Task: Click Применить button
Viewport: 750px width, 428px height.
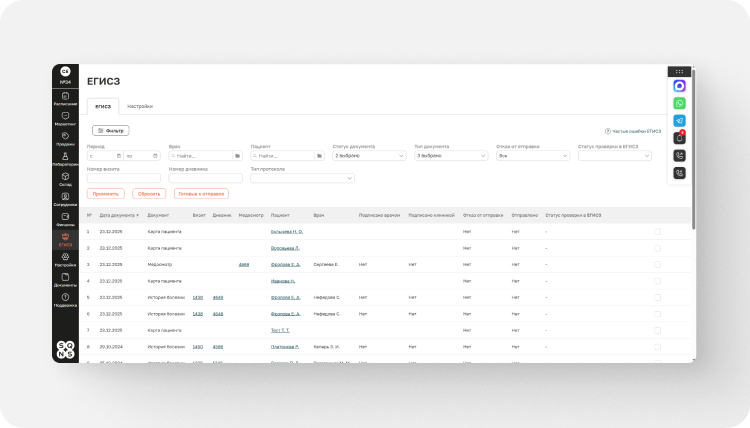Action: [106, 194]
